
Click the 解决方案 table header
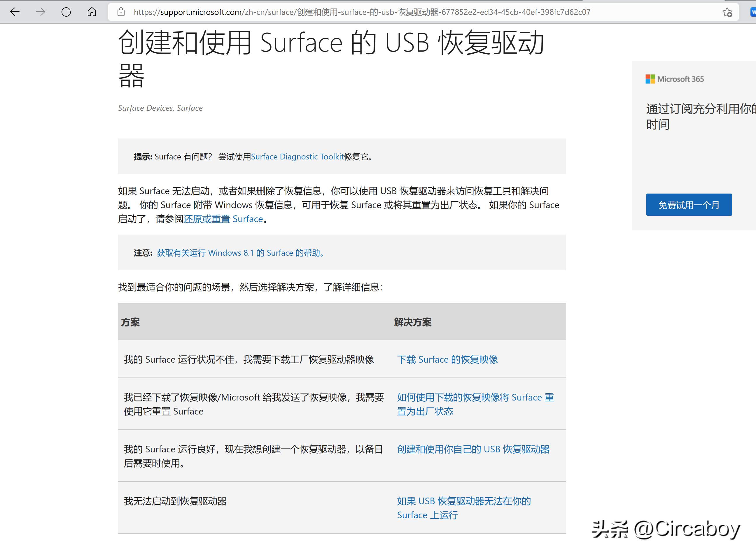pos(413,322)
